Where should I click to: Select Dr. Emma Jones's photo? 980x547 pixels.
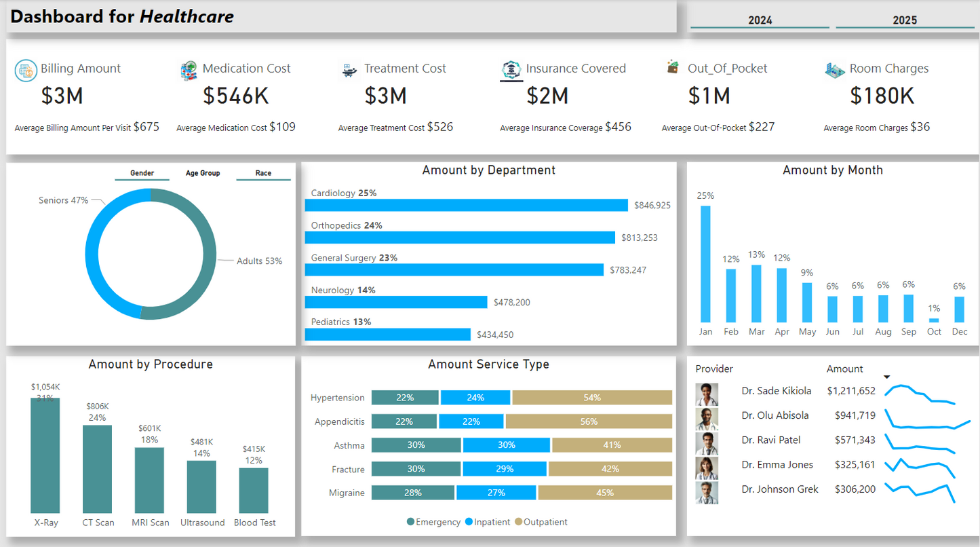[x=707, y=468]
